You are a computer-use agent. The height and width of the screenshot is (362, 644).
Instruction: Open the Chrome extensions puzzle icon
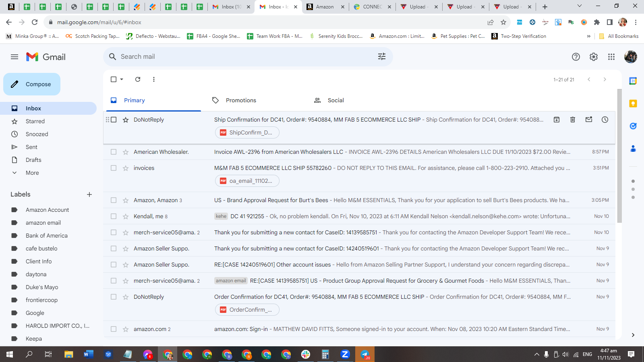[597, 22]
